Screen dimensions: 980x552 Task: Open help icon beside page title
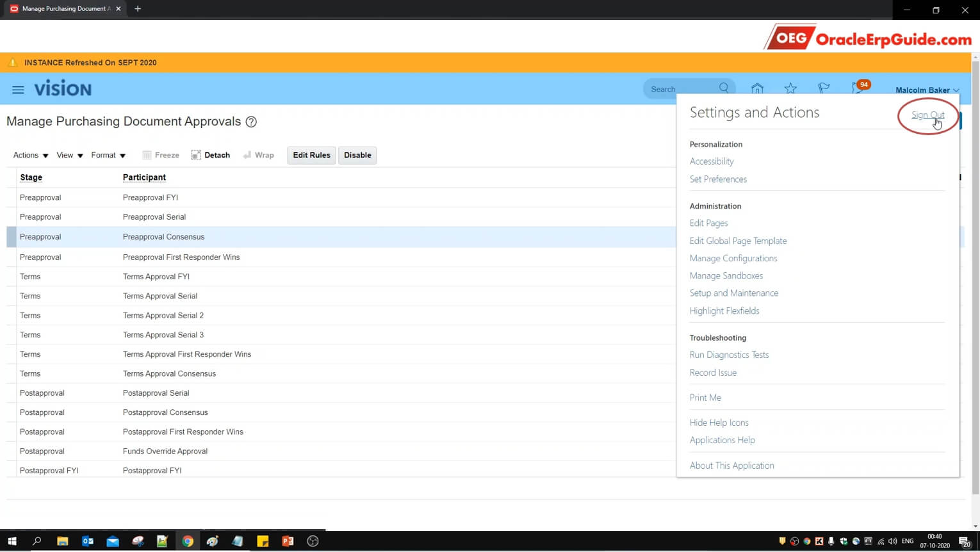(x=251, y=122)
